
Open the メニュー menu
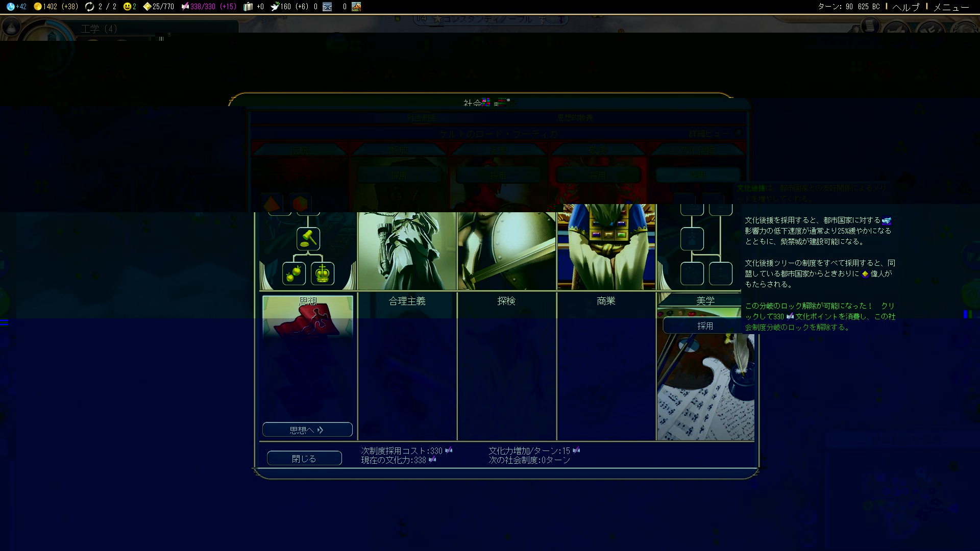click(x=951, y=7)
